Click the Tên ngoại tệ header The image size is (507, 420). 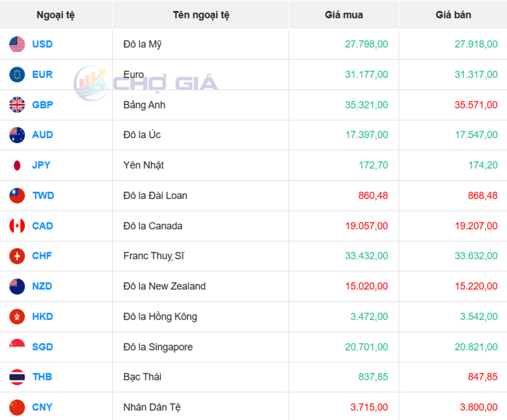pos(200,15)
